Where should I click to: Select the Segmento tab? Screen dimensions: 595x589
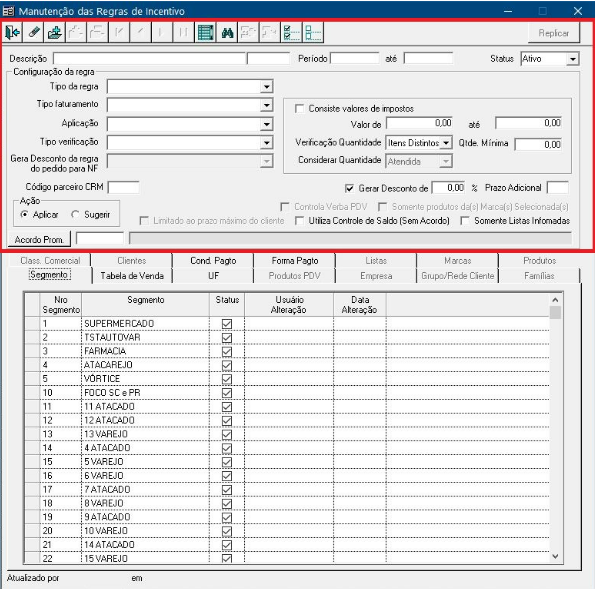point(50,275)
